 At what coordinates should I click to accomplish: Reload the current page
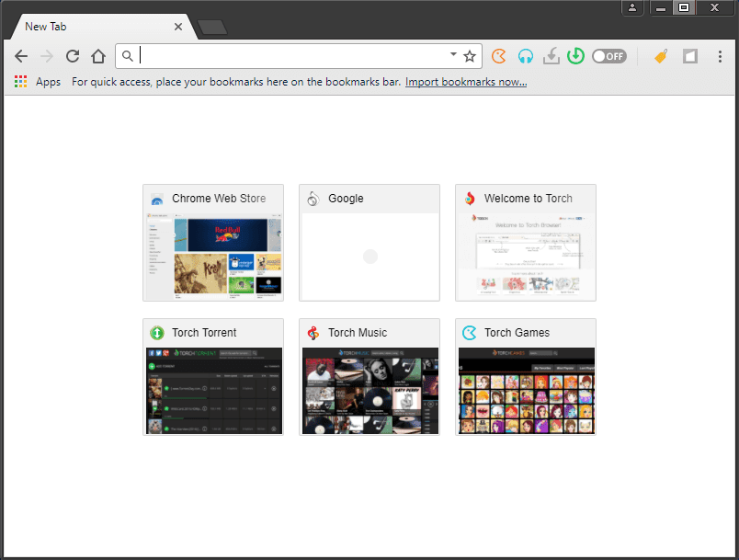[x=72, y=57]
